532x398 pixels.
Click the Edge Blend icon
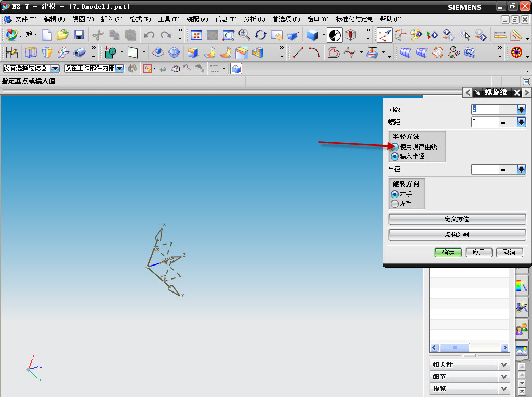pyautogui.click(x=192, y=52)
